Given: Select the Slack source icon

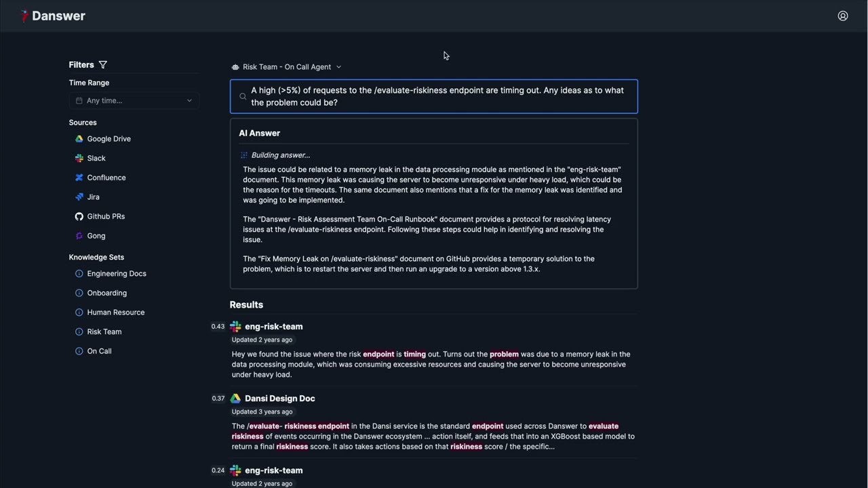Looking at the screenshot, I should [x=79, y=158].
